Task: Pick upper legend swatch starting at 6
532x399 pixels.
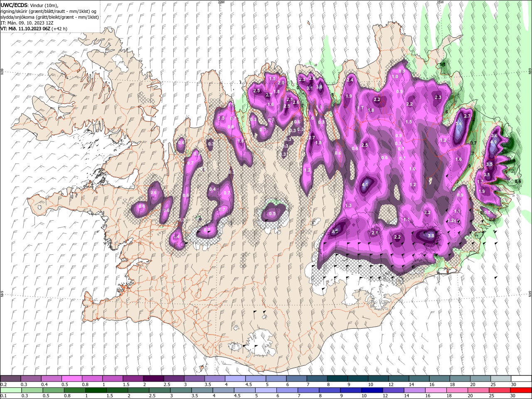Action: pyautogui.click(x=296, y=379)
